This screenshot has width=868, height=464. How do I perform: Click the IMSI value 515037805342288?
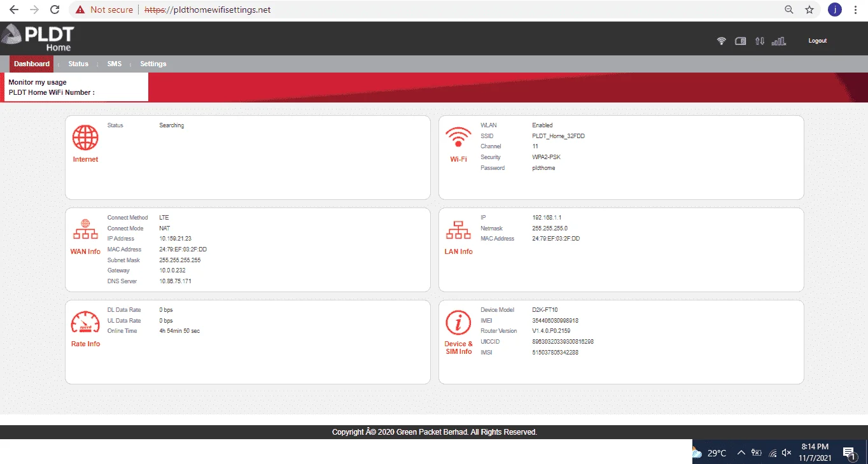555,353
